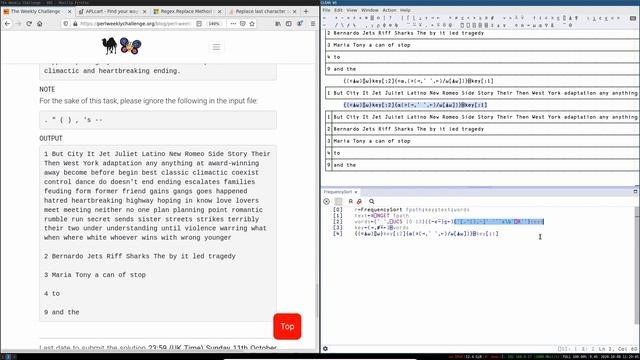Viewport: 640px width, 360px height.
Task: Click the magnifier search icon in editor
Action: coord(371,201)
